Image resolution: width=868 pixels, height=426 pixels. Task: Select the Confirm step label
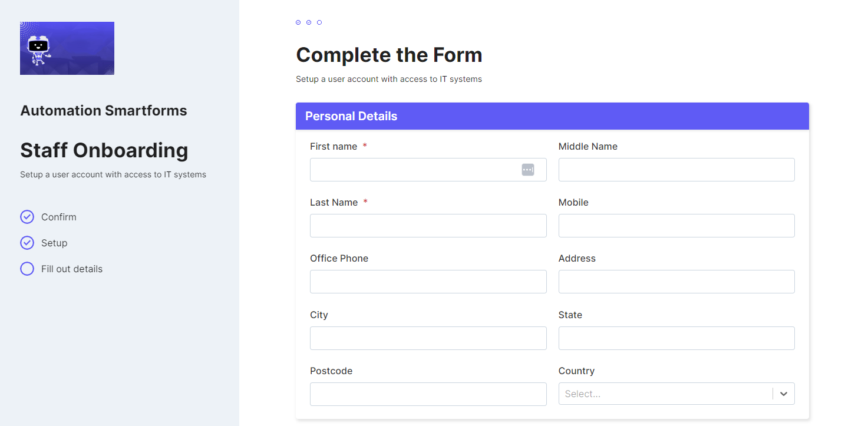tap(59, 217)
